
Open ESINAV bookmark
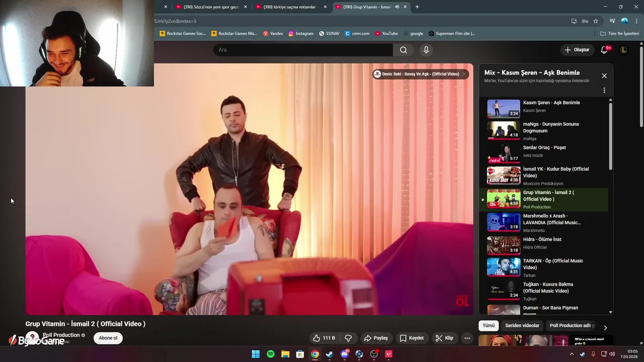click(x=329, y=34)
